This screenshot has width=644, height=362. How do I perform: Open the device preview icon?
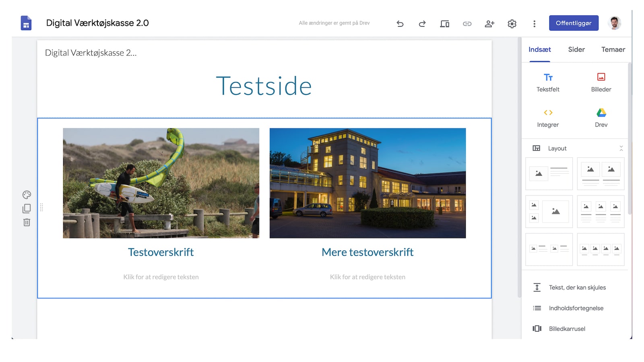click(444, 23)
